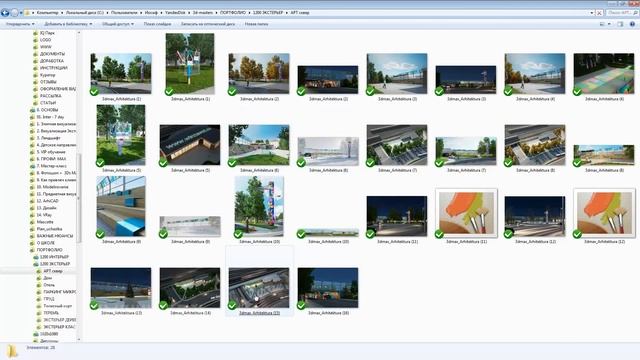The height and width of the screenshot is (360, 640).
Task: Open the Добавить в библиотеку dropdown
Action: click(x=68, y=24)
